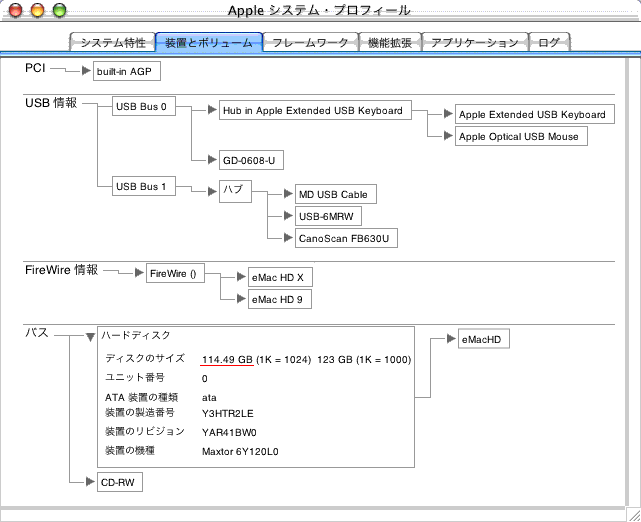
Task: Close the Apple システム・プロフィール window
Action: coord(16,10)
